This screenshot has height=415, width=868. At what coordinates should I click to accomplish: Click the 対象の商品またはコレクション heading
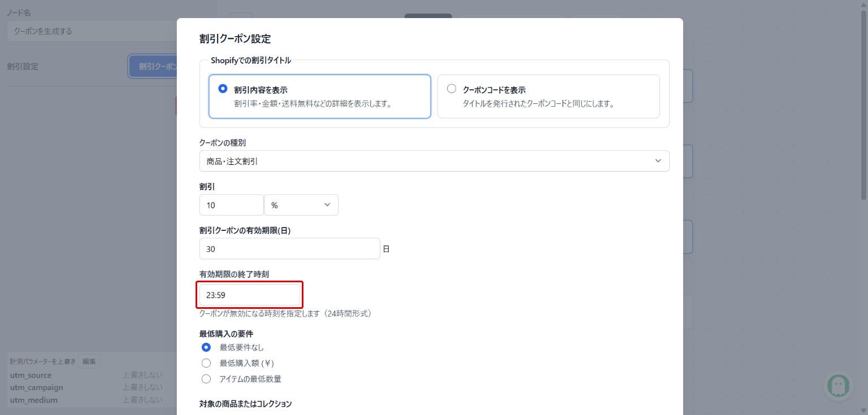(x=246, y=404)
